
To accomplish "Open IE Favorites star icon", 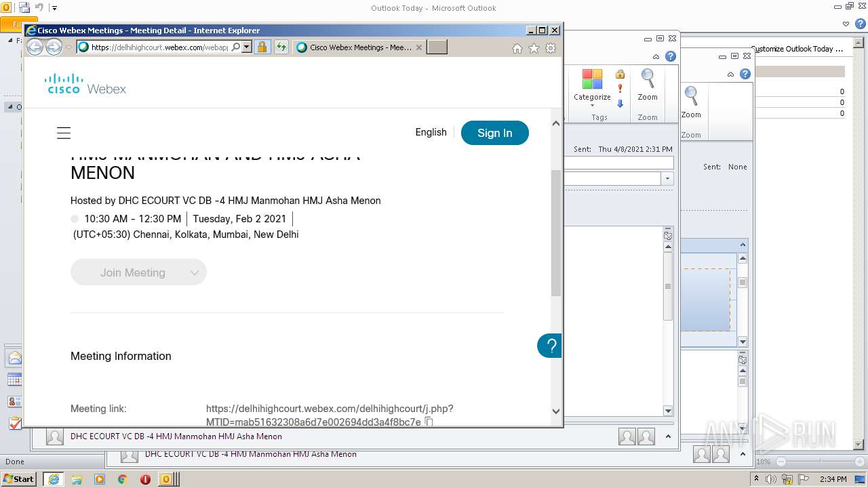I will [534, 48].
